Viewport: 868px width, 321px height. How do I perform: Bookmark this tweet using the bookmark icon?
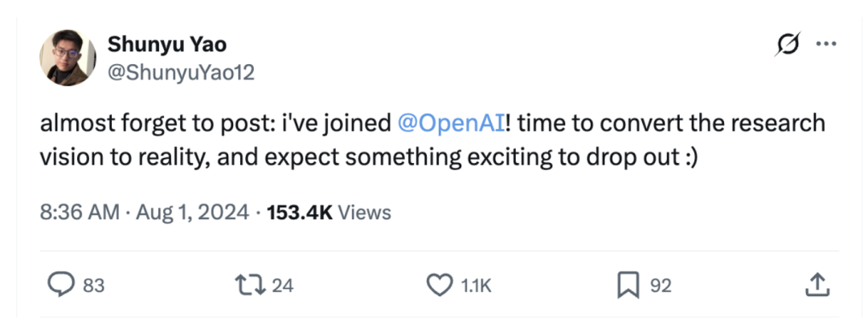(628, 284)
